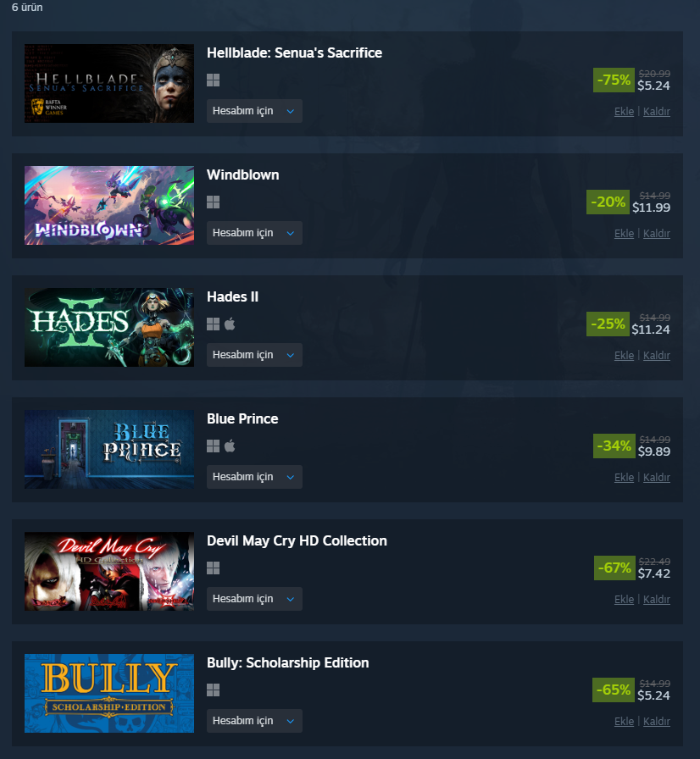Image resolution: width=700 pixels, height=759 pixels.
Task: Click the Windows icon under Blue Prince
Action: (x=213, y=446)
